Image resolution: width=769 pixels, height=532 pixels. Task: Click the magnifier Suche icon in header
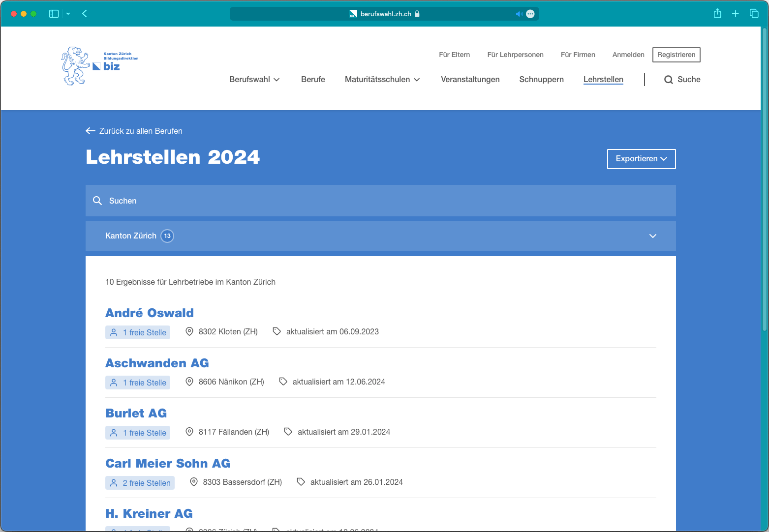tap(669, 80)
